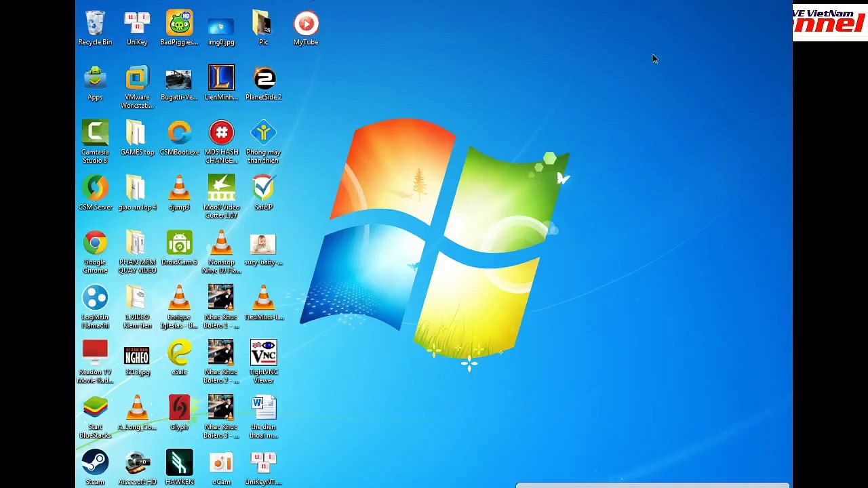This screenshot has height=488, width=868.
Task: Start PlanetSide 2 from the desktop
Action: [x=263, y=83]
